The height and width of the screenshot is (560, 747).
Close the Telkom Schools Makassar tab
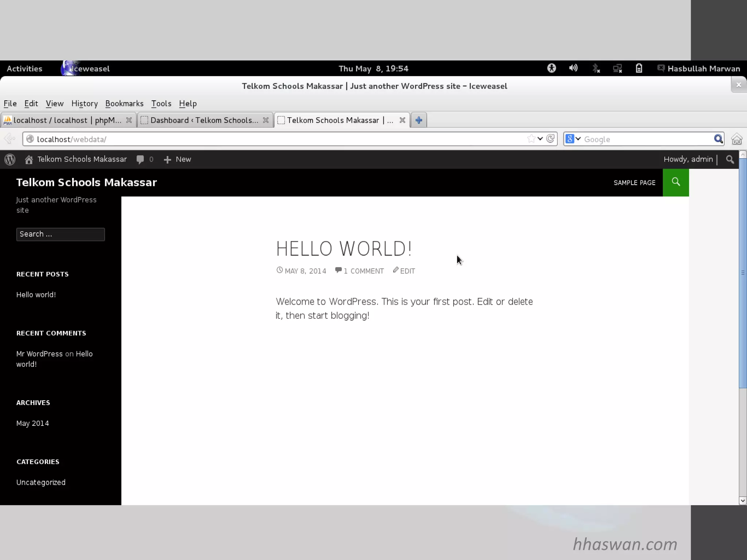tap(402, 120)
